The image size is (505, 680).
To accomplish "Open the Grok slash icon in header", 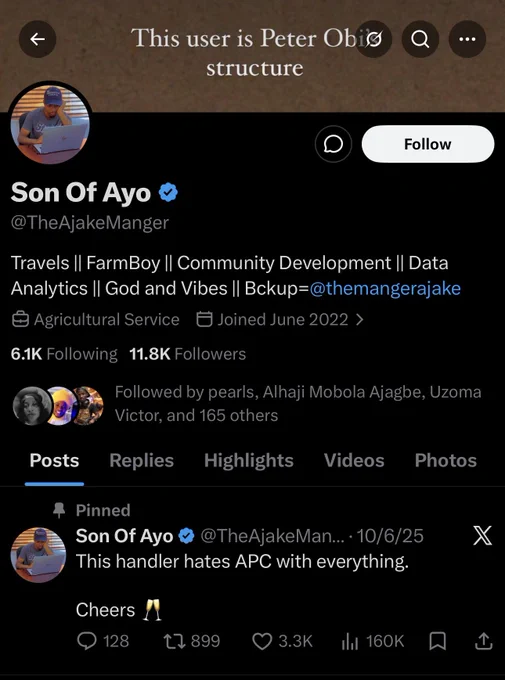I will point(374,39).
